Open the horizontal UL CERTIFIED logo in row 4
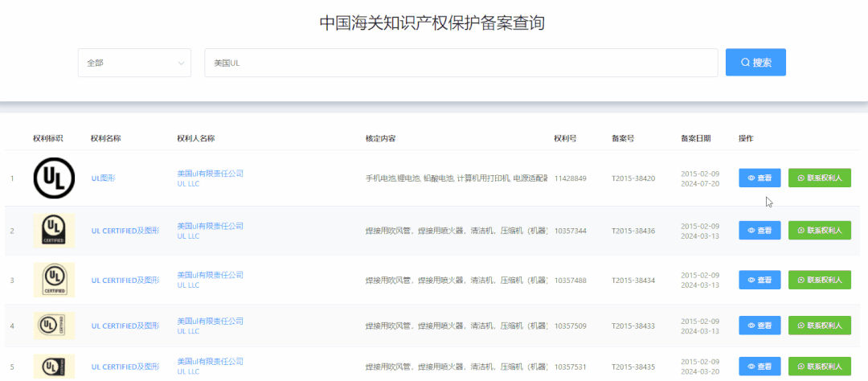 click(x=54, y=326)
